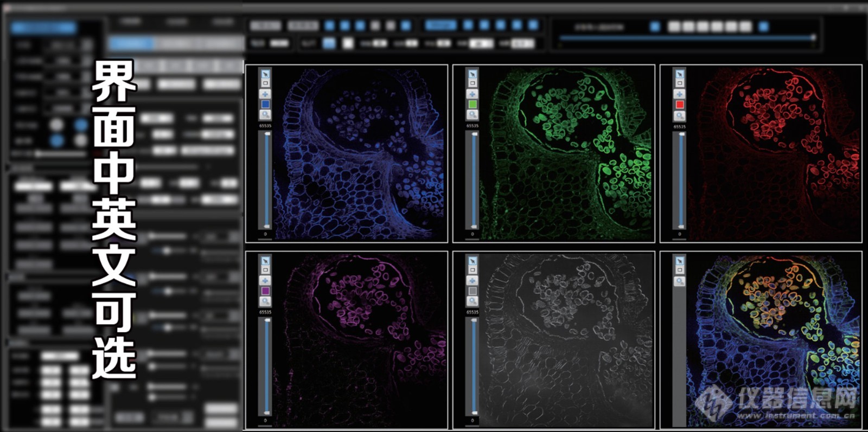Click the merged multicolor composite image
This screenshot has height=432, width=868.
coord(774,340)
